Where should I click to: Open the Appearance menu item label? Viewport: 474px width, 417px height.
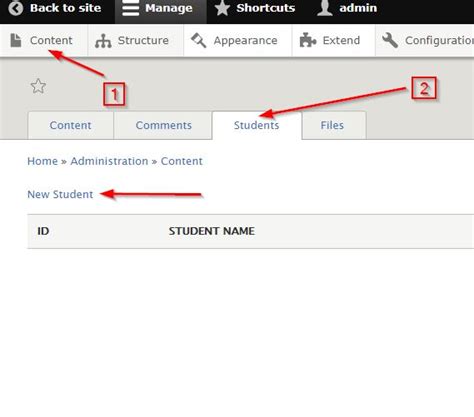245,41
